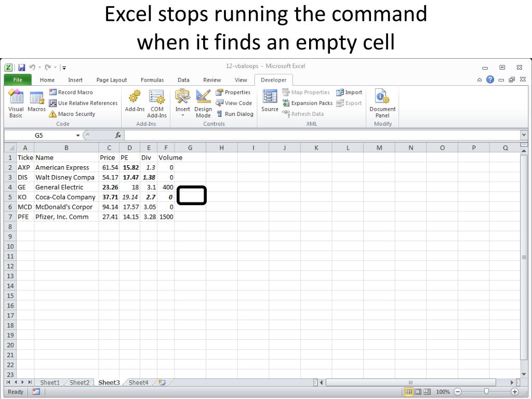Viewport: 532px width, 399px height.
Task: Switch to the Formulas tab
Action: (x=152, y=80)
